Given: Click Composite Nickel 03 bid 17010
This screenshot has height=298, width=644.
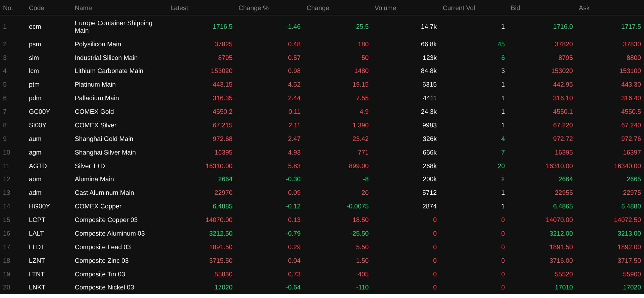Looking at the screenshot, I should coord(564,287).
